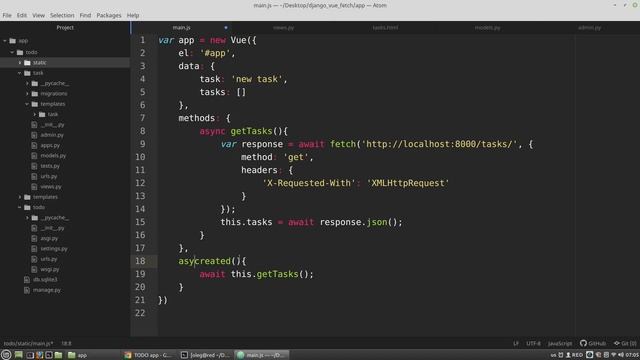Image resolution: width=640 pixels, height=360 pixels.
Task: Click line number 18 in the gutter
Action: [x=140, y=261]
